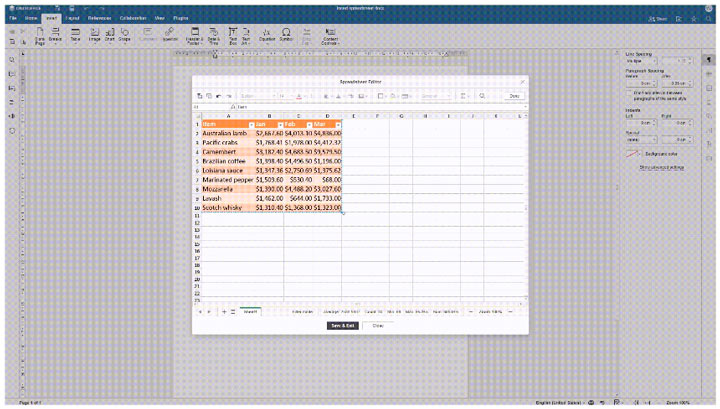This screenshot has width=720, height=409.
Task: Open the Special indent dropdown
Action: point(641,139)
